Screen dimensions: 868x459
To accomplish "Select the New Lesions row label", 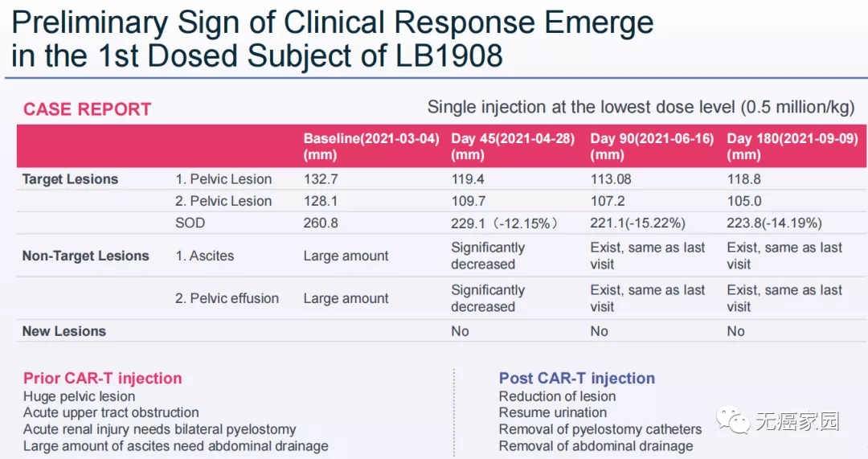I will tap(64, 331).
